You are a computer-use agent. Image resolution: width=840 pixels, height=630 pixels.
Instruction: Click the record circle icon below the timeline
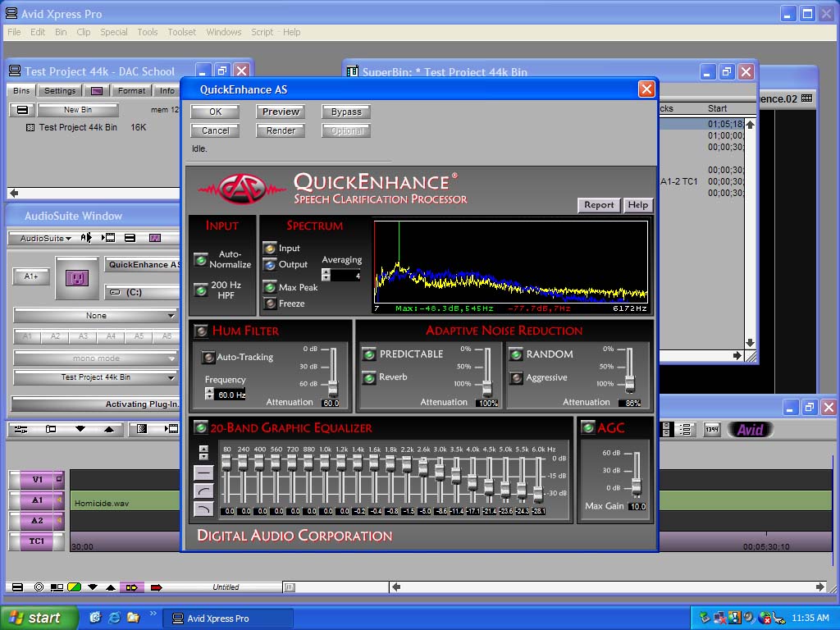pyautogui.click(x=39, y=587)
